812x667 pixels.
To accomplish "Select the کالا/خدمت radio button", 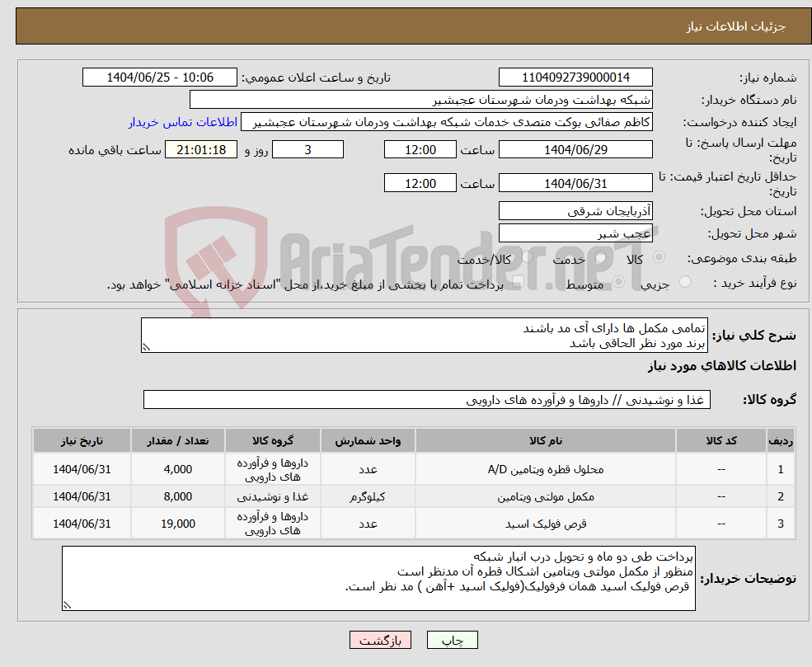I will pos(527,257).
